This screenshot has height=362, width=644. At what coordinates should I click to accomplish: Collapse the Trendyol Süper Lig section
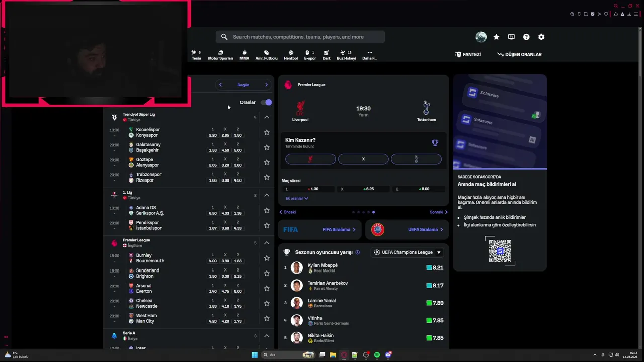click(x=267, y=117)
